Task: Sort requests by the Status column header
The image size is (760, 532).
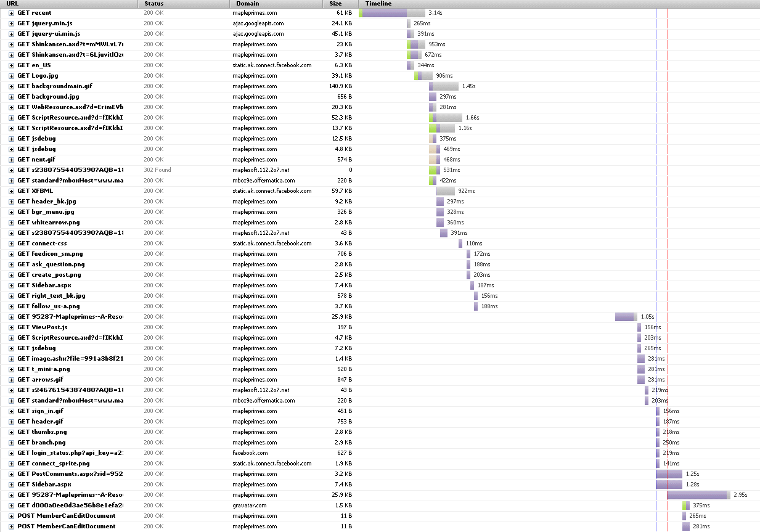Action: coord(153,4)
